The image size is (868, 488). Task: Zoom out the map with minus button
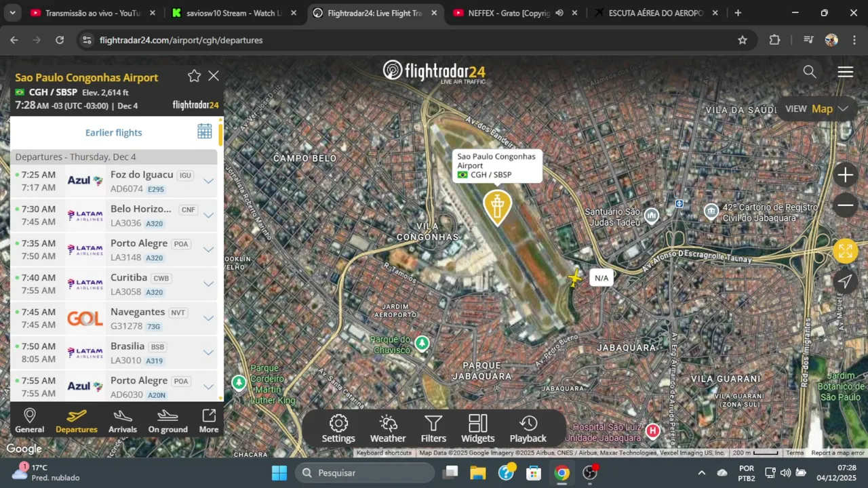pos(845,205)
